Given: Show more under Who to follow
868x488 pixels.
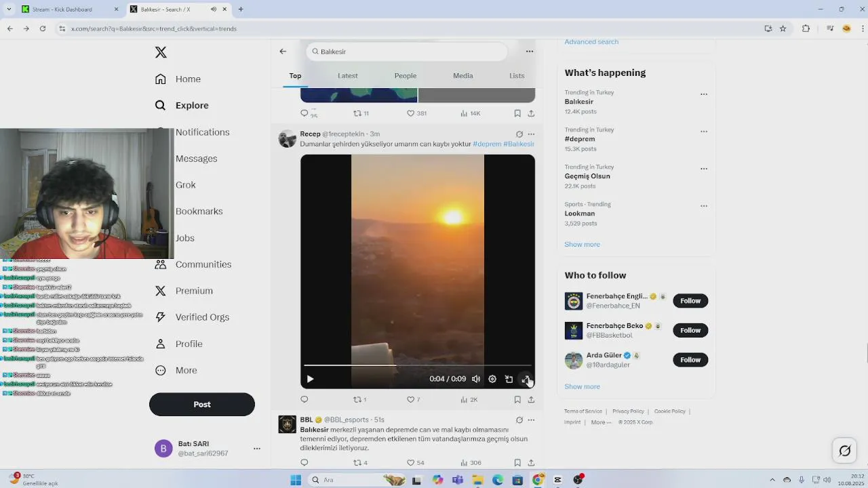Looking at the screenshot, I should 582,386.
